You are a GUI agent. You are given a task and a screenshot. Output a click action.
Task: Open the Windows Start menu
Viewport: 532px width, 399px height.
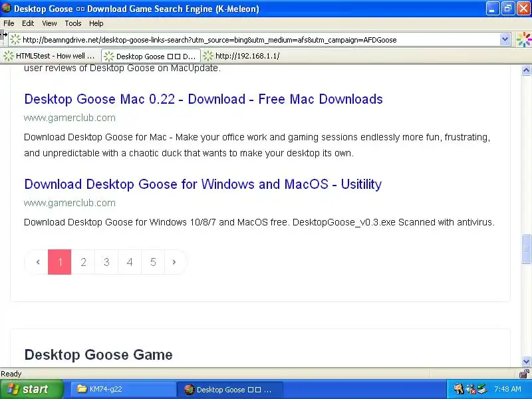(32, 389)
